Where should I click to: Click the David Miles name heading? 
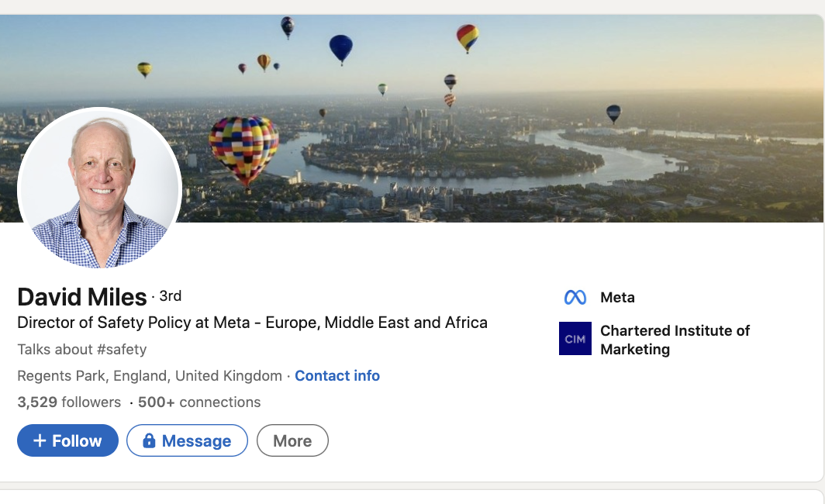pyautogui.click(x=82, y=297)
